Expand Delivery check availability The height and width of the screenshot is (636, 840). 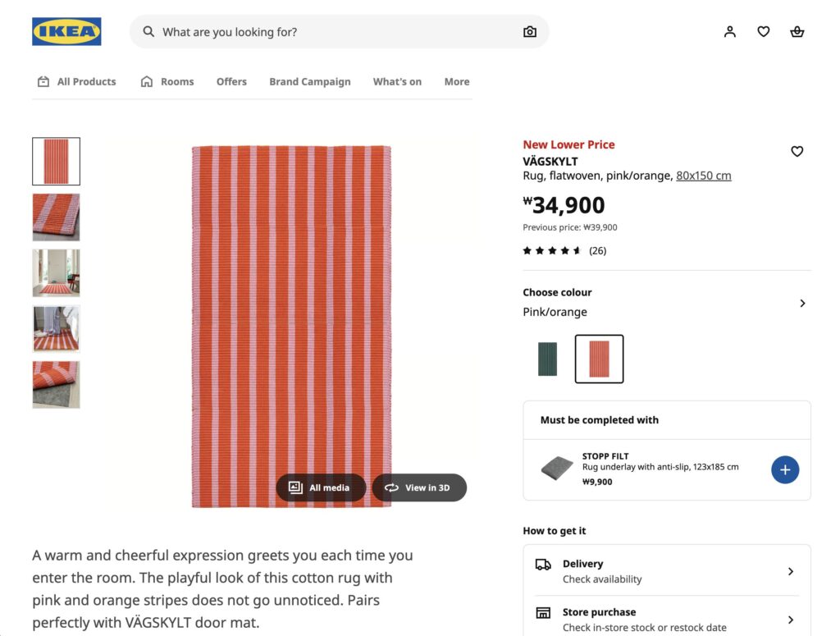point(791,571)
